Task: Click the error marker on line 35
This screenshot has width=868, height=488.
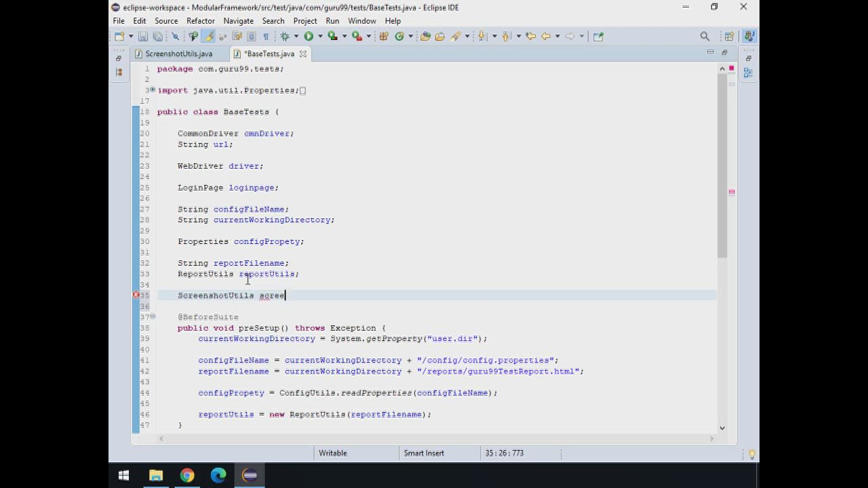Action: 136,296
